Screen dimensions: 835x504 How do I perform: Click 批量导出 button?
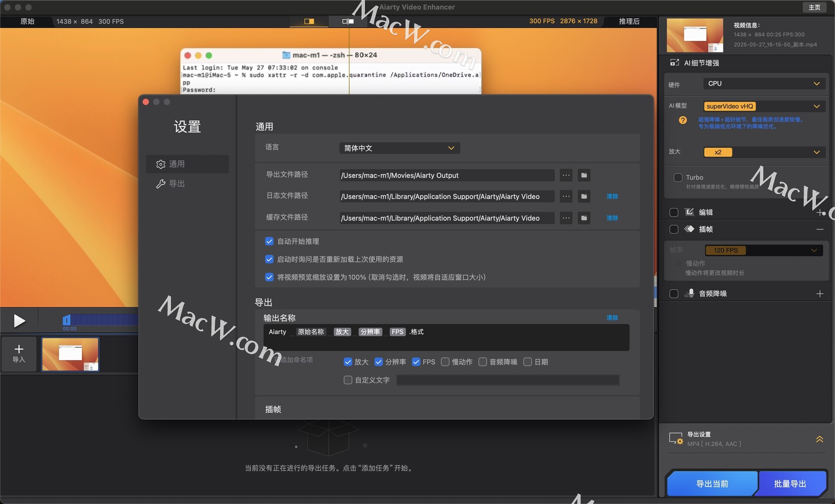[790, 484]
